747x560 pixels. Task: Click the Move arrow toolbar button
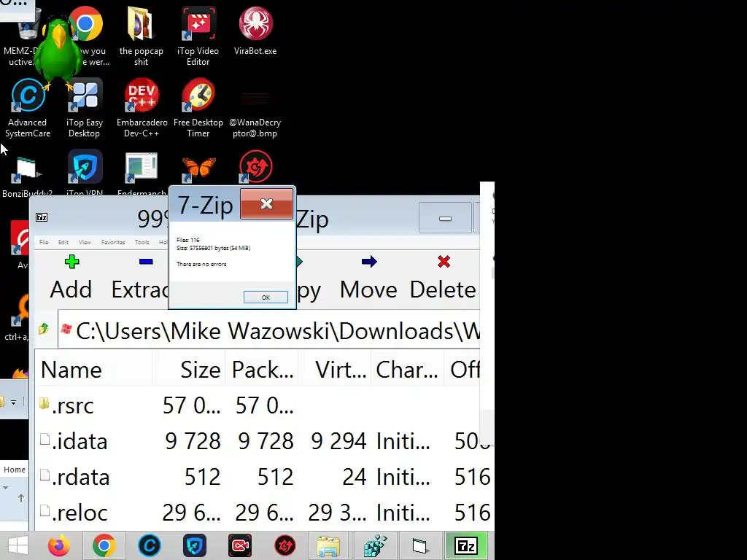click(368, 277)
